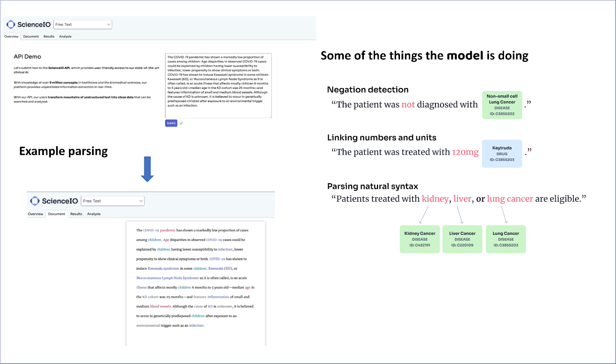Click the Liver Cancer disease card
Image resolution: width=616 pixels, height=364 pixels.
click(x=462, y=239)
